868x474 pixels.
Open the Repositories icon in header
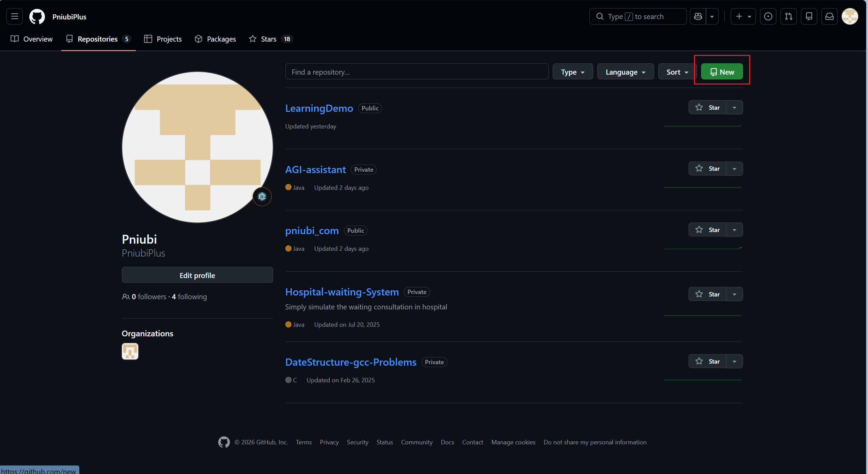[x=809, y=16]
